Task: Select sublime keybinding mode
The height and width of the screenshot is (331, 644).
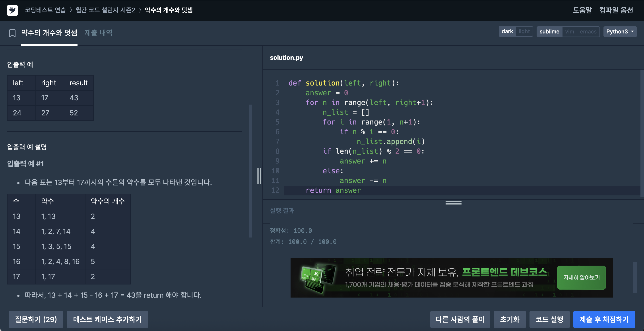Action: click(549, 31)
